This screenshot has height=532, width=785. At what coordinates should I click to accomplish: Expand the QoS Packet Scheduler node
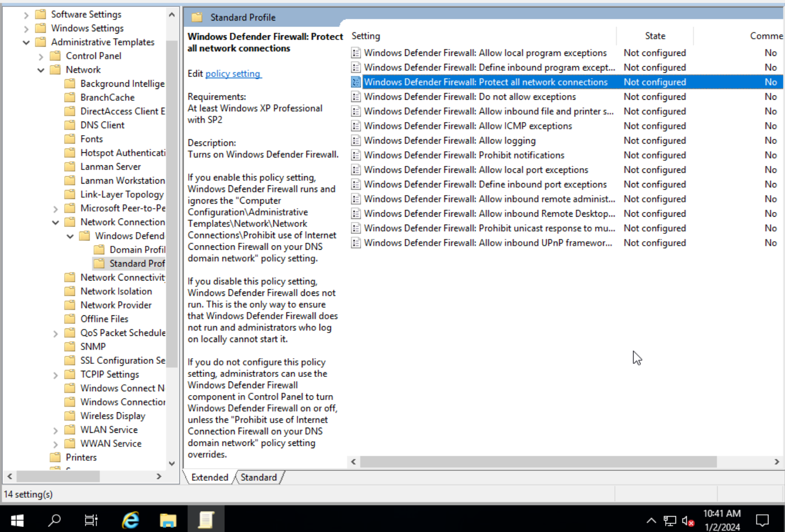[55, 334]
